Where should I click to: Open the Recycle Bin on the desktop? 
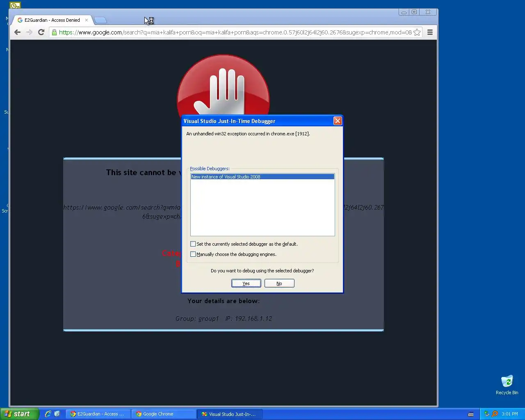pos(507,384)
